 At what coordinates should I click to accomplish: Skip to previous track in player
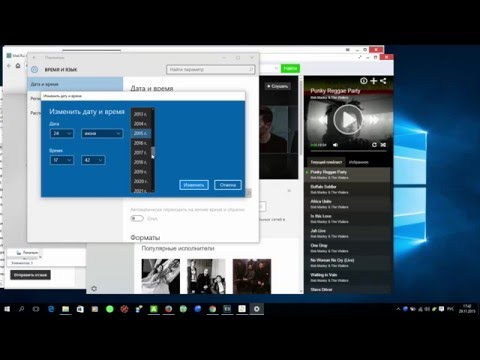pyautogui.click(x=322, y=119)
